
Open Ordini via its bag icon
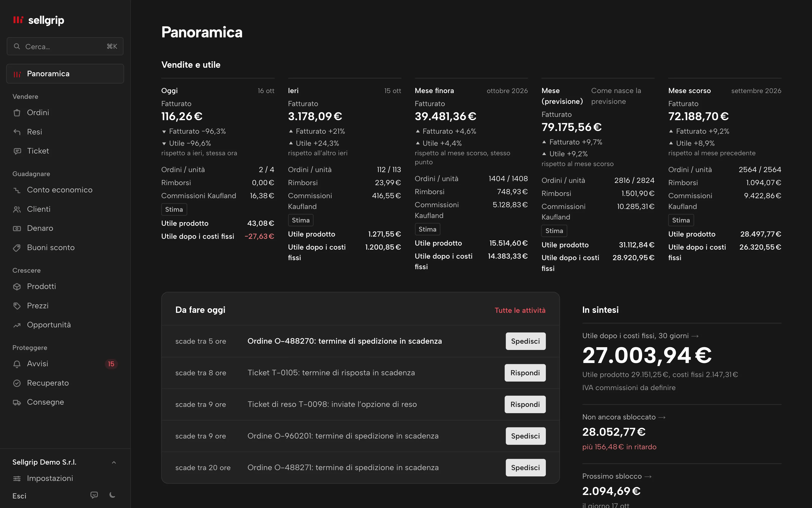click(17, 113)
